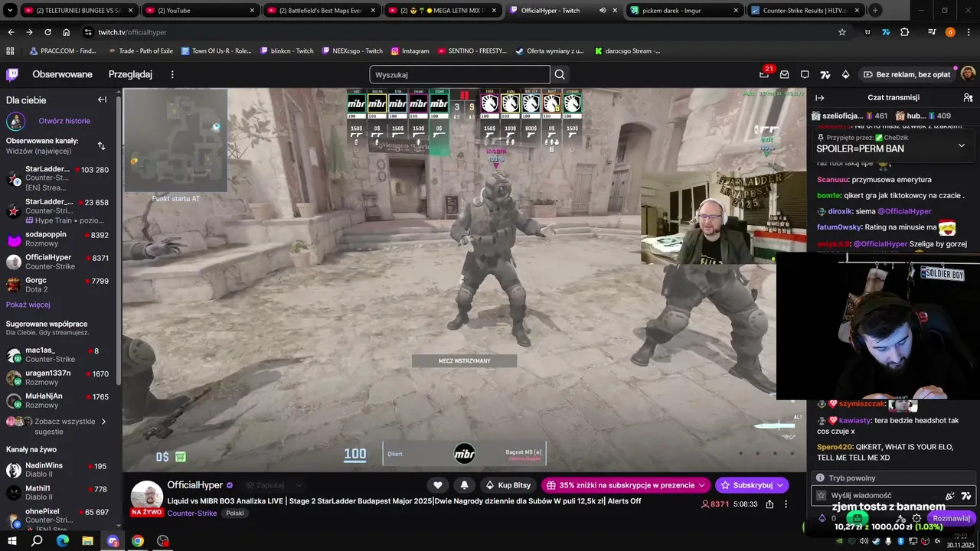Open 7TV emote menu in chat input
Viewport: 980px width, 551px height.
coord(966,496)
